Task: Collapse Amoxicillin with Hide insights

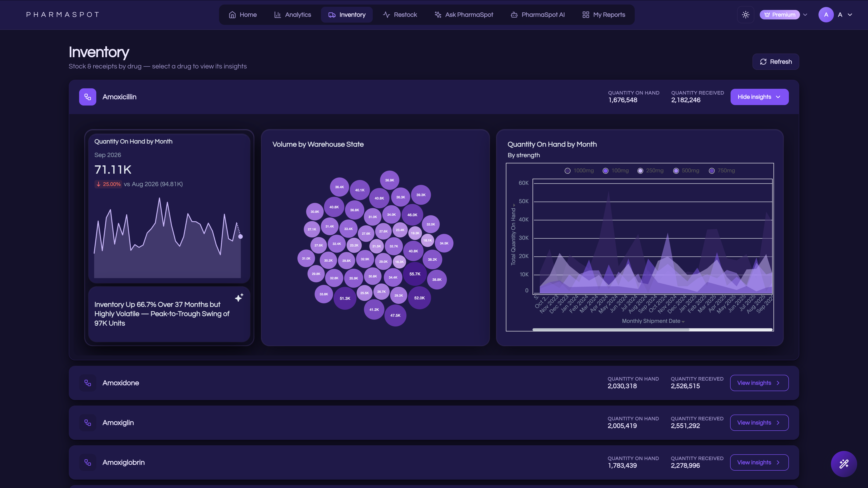Action: [759, 97]
